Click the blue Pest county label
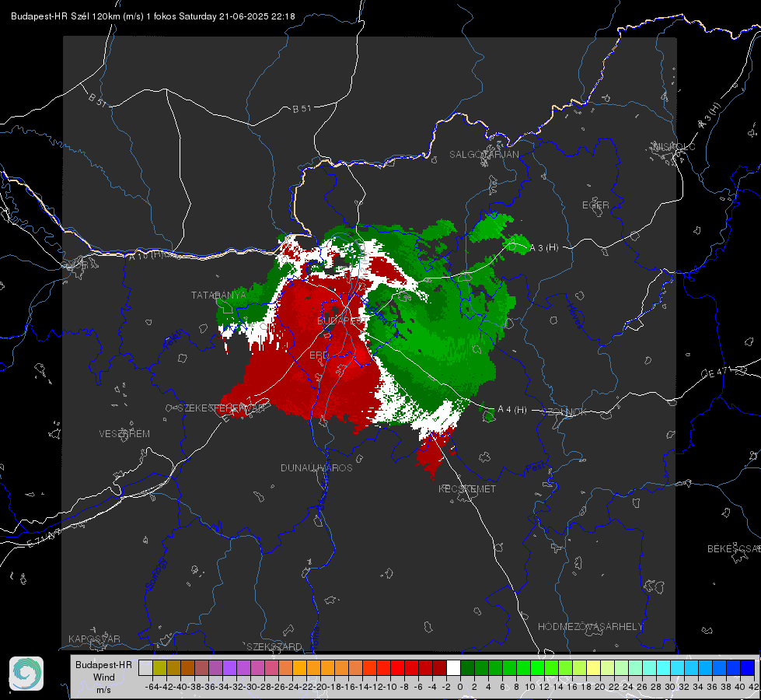This screenshot has width=761, height=700. point(536,467)
